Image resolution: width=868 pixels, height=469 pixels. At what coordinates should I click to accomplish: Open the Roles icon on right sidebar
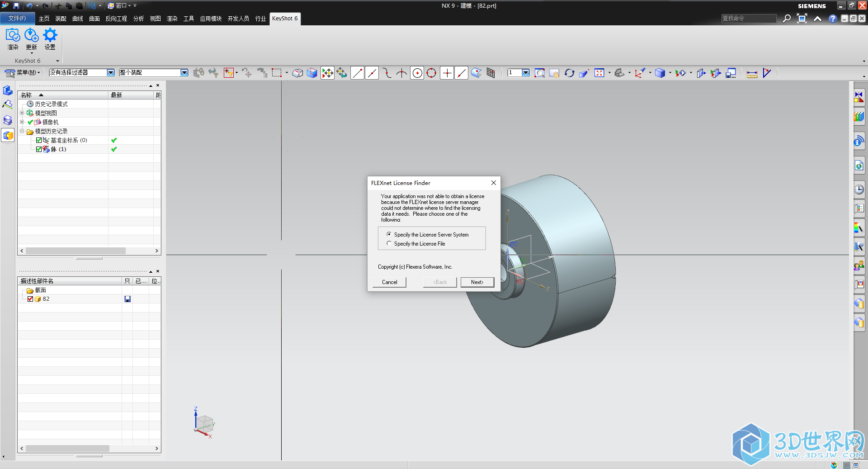pyautogui.click(x=859, y=265)
